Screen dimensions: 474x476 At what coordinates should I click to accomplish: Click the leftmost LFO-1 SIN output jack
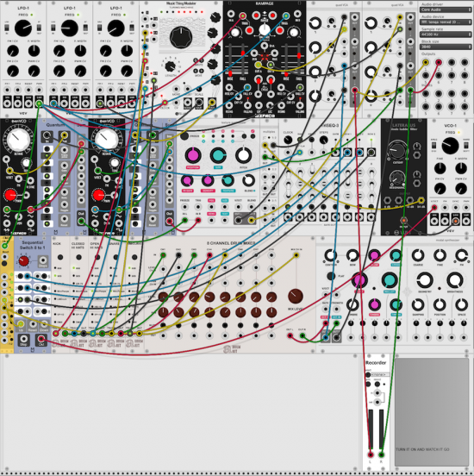7,103
